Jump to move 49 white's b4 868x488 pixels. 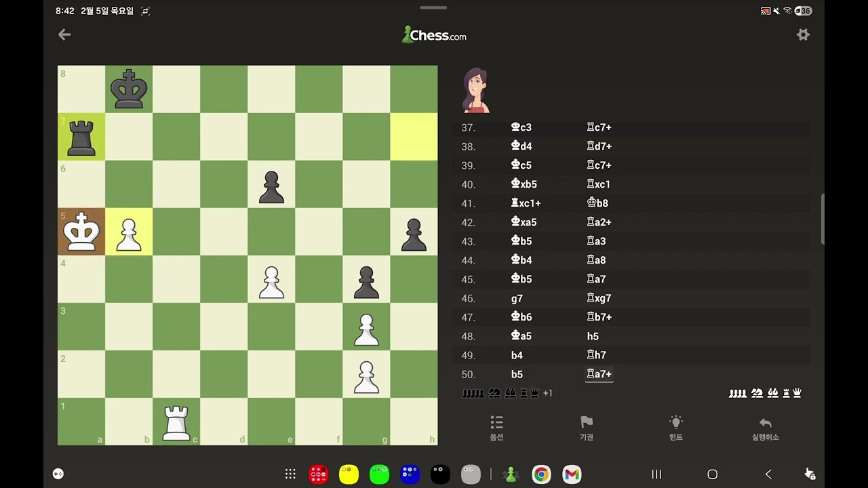tap(517, 355)
